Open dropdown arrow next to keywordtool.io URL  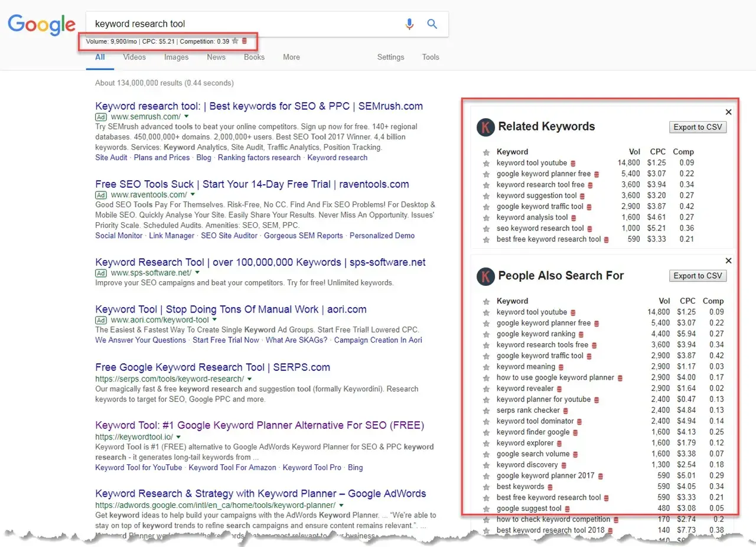pyautogui.click(x=179, y=437)
